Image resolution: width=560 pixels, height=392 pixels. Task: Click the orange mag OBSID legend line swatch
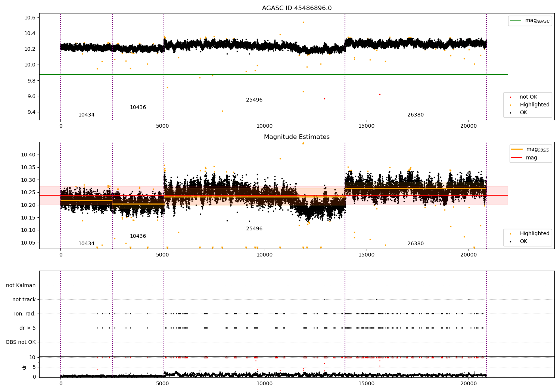point(517,149)
